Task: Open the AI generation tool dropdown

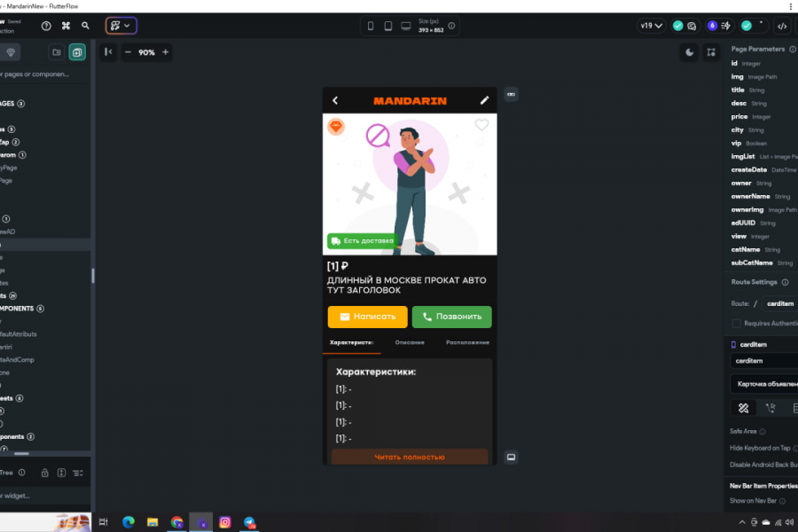Action: [121, 26]
